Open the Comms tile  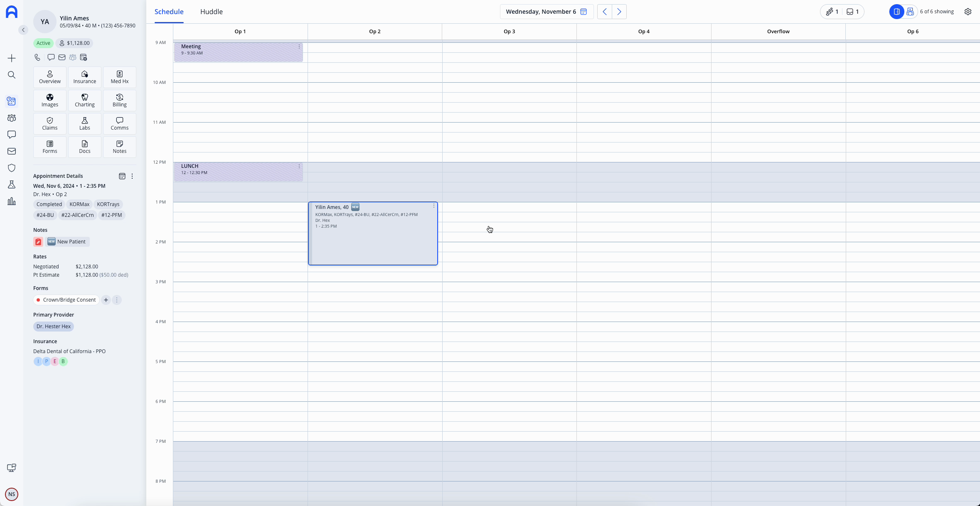tap(120, 124)
